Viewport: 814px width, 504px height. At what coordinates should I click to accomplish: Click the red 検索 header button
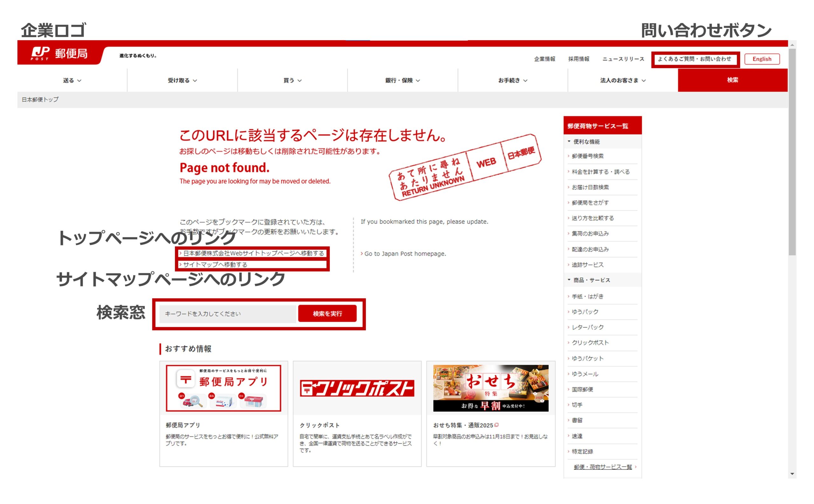(732, 80)
